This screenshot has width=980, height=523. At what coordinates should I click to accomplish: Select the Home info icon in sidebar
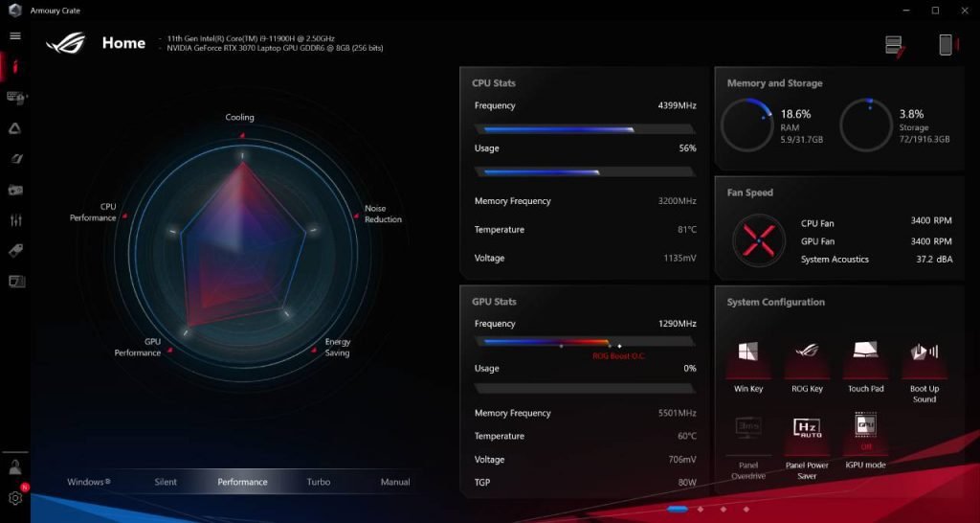coord(15,66)
